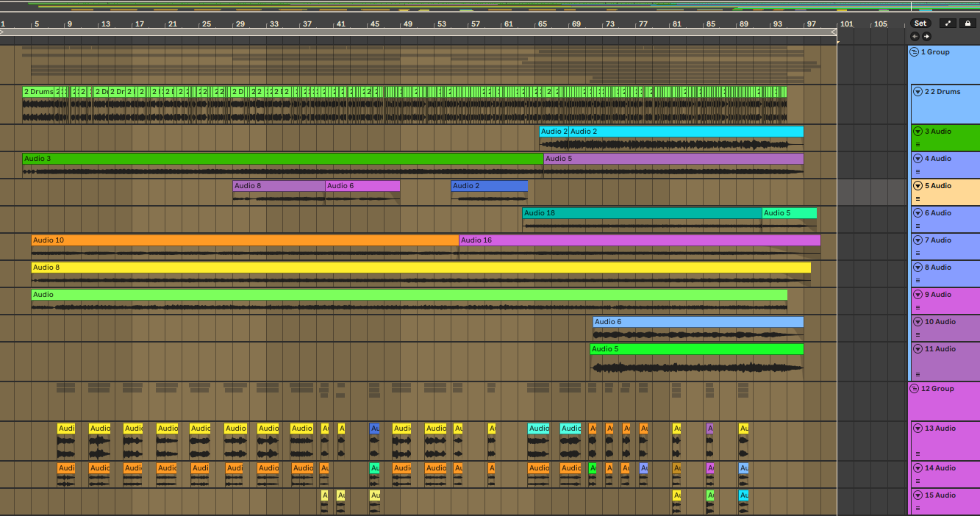The height and width of the screenshot is (516, 980).
Task: Jump to the previous locator arrow
Action: [915, 36]
